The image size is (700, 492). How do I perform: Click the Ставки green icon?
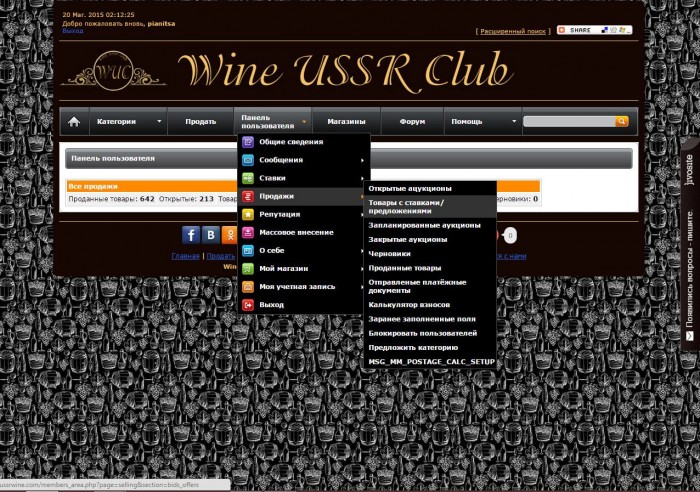(x=248, y=178)
